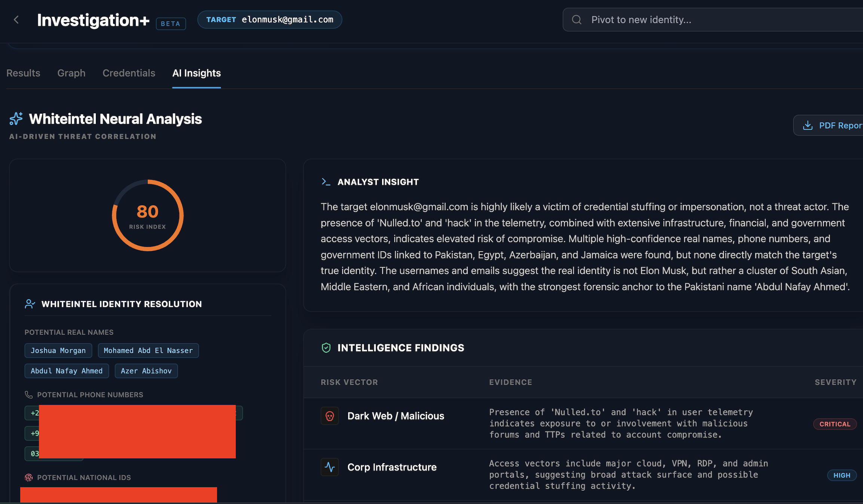Click the Intelligence Findings shield icon
863x504 pixels.
pyautogui.click(x=326, y=348)
